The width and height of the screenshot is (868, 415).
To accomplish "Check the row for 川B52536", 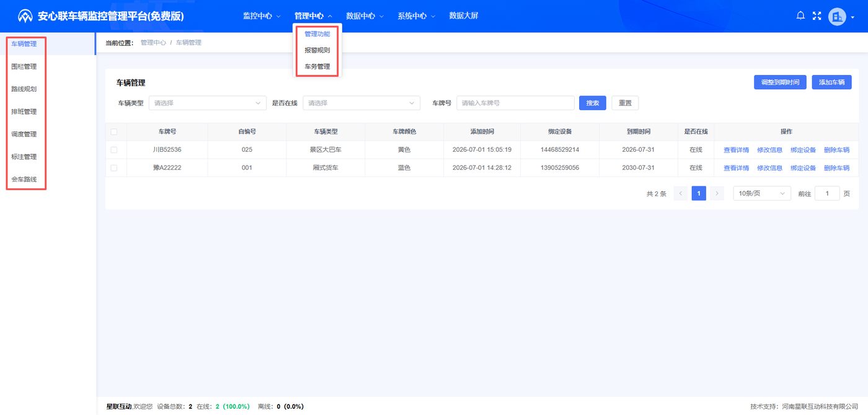I will pyautogui.click(x=113, y=150).
